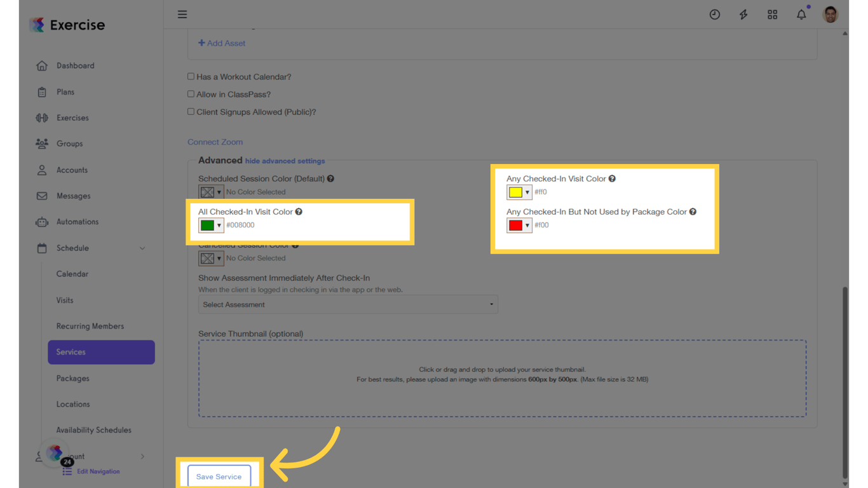The width and height of the screenshot is (868, 488).
Task: Click help icon beside Scheduled Session Color
Action: tap(330, 179)
